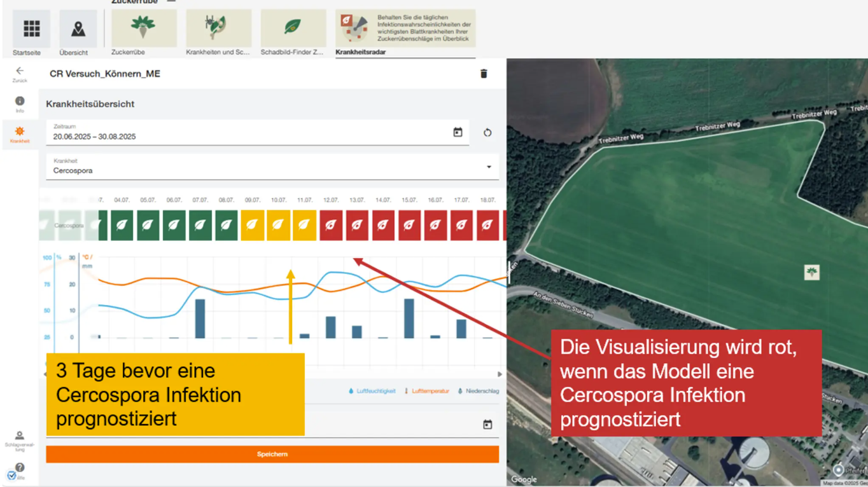
Task: Click the Google logo on the map
Action: click(x=524, y=479)
